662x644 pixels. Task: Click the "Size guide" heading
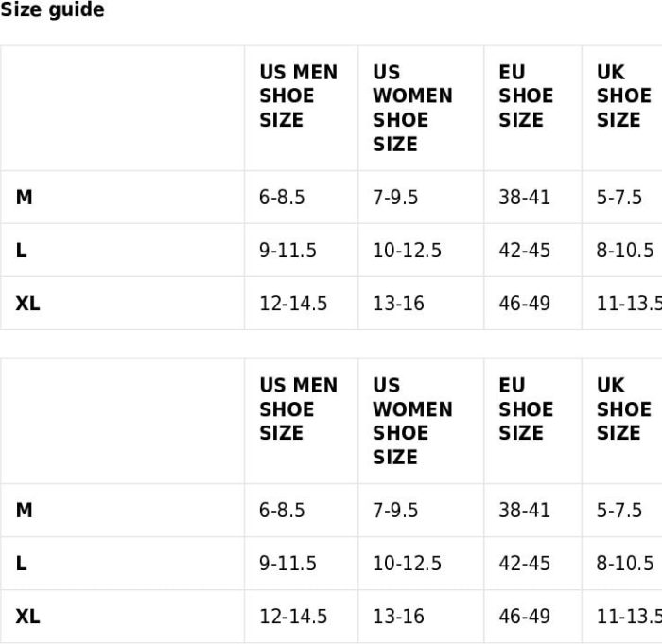point(52,10)
